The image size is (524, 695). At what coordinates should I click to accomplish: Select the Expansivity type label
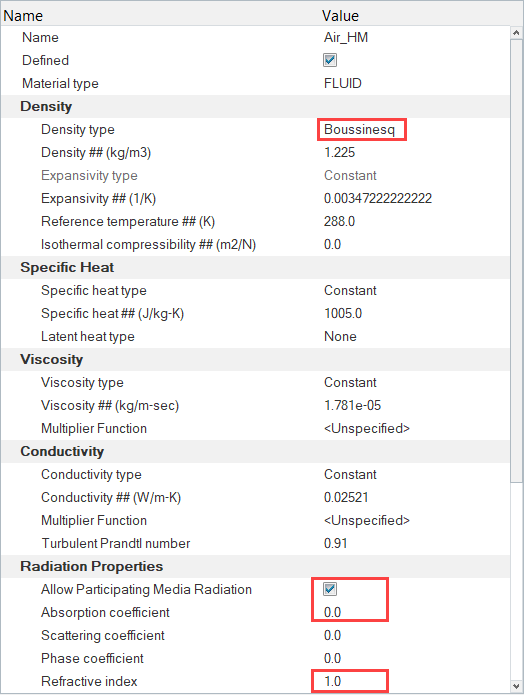click(89, 176)
